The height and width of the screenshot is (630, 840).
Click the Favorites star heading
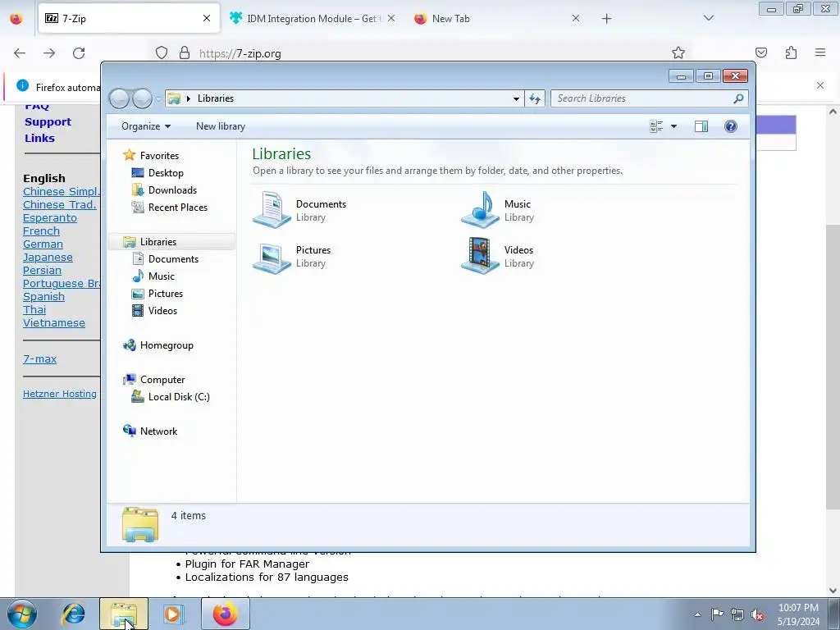click(159, 155)
